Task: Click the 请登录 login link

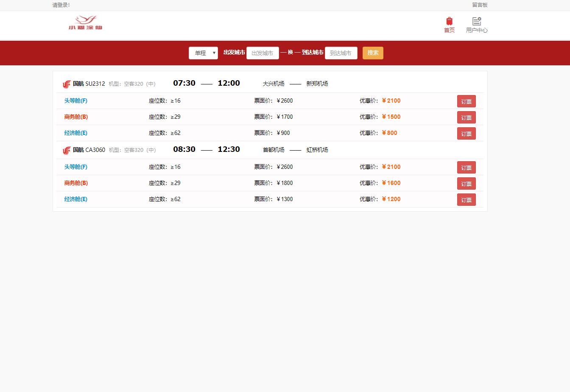Action: [x=61, y=5]
